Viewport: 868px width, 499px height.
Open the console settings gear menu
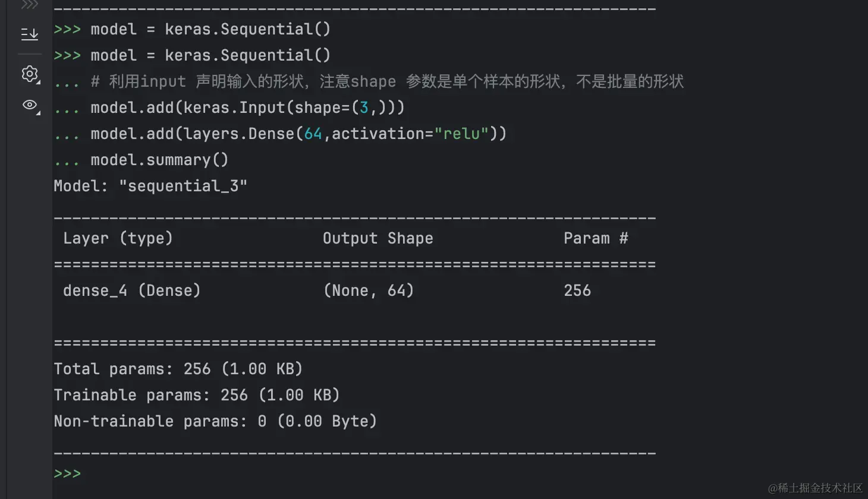click(x=29, y=74)
